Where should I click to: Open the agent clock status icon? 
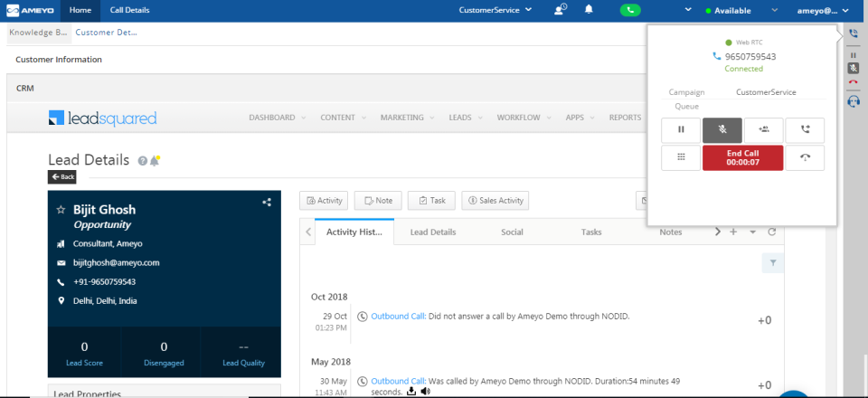[561, 9]
